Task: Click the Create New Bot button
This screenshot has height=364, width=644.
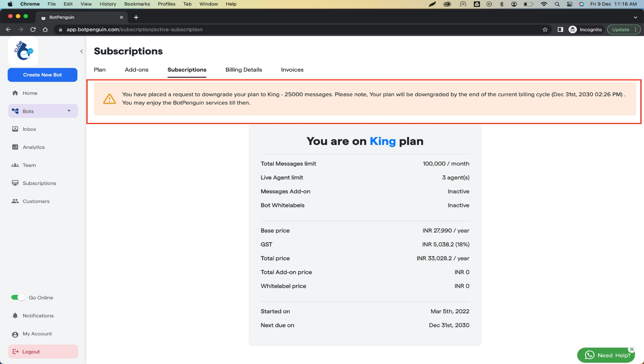Action: (x=42, y=75)
